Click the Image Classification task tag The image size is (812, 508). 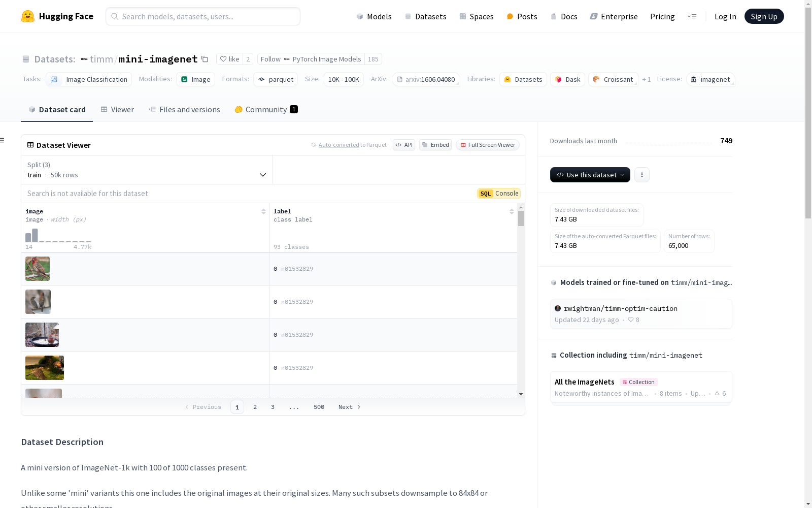click(x=89, y=79)
